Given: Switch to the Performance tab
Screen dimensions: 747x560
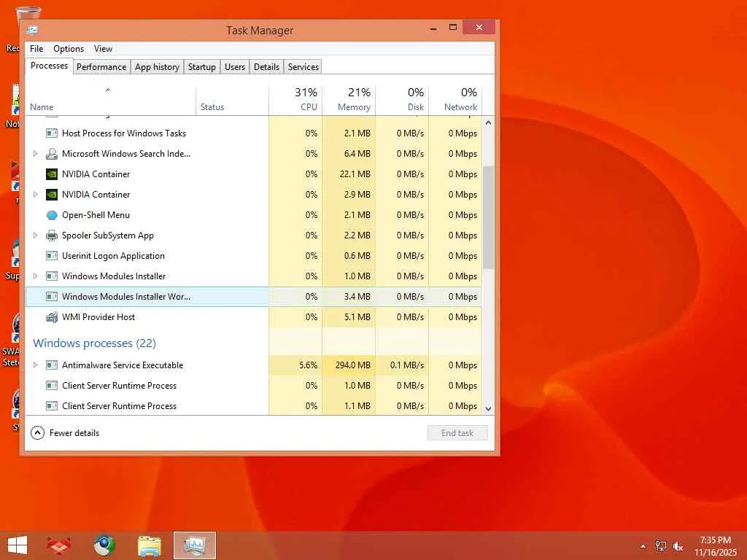Looking at the screenshot, I should point(101,67).
